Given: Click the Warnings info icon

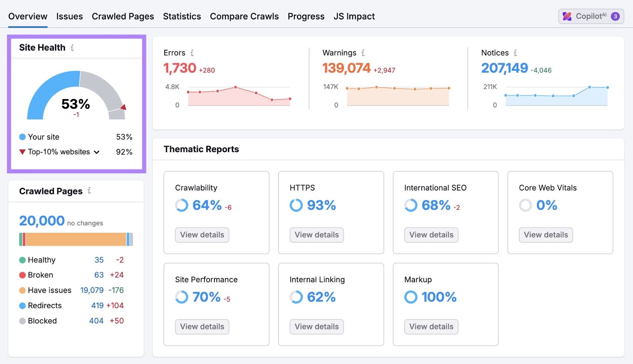Looking at the screenshot, I should tap(363, 53).
